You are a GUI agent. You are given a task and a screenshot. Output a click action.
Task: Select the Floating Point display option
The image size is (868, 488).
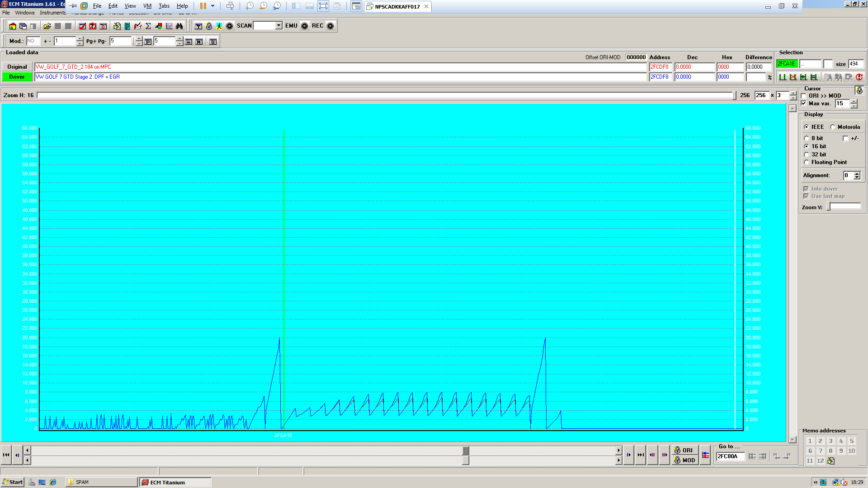click(807, 162)
